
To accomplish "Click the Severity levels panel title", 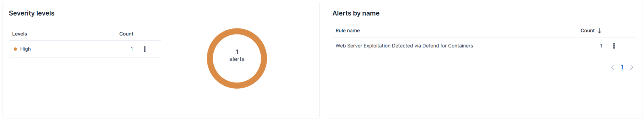I will (x=32, y=13).
